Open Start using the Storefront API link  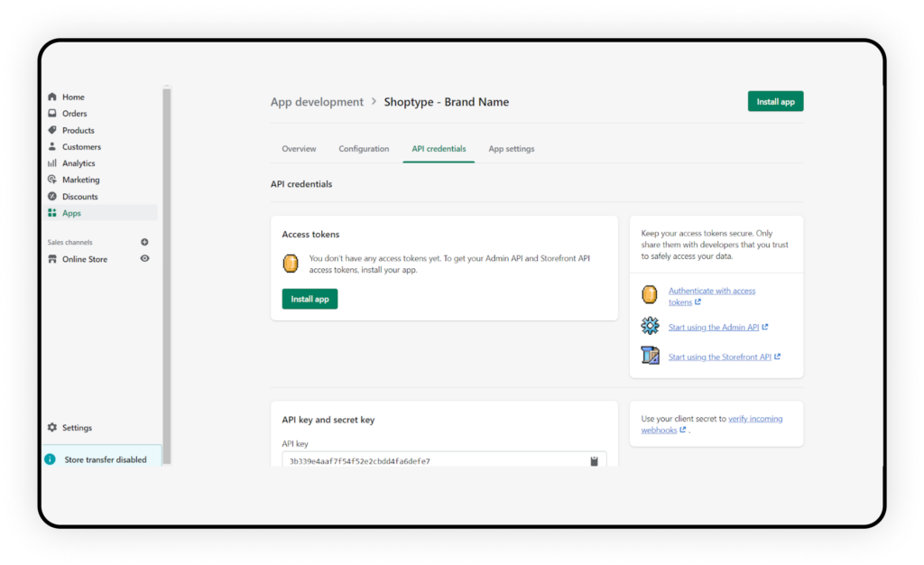(x=719, y=357)
